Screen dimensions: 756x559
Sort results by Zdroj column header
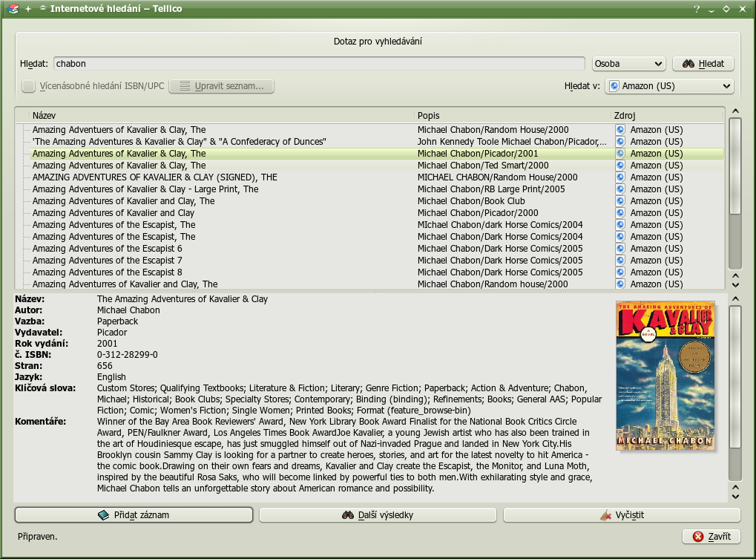tap(667, 115)
